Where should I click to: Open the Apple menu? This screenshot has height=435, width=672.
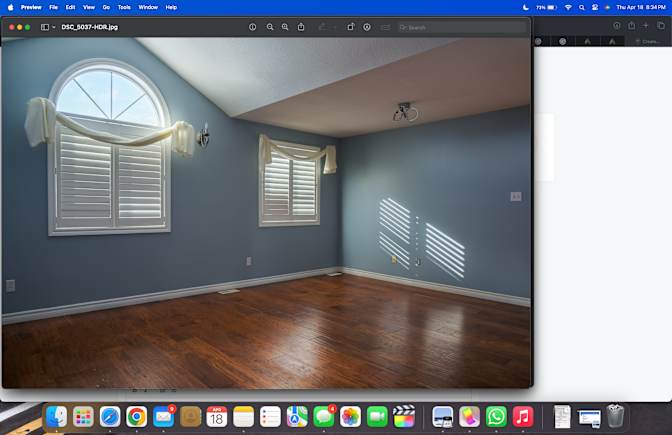(x=10, y=7)
